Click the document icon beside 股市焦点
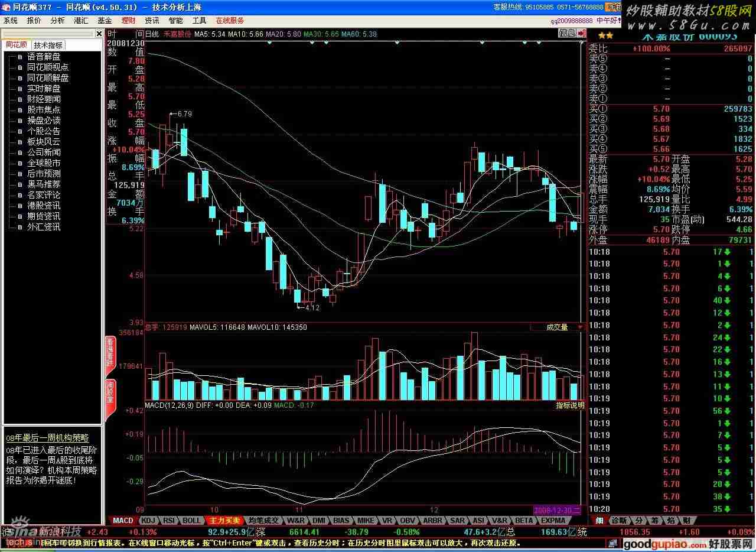 (19, 110)
